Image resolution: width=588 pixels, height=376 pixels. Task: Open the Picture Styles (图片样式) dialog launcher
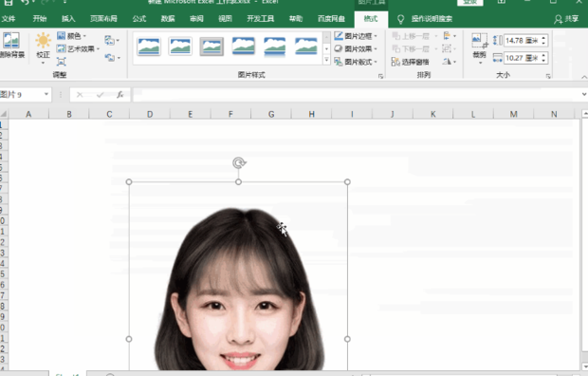point(381,76)
